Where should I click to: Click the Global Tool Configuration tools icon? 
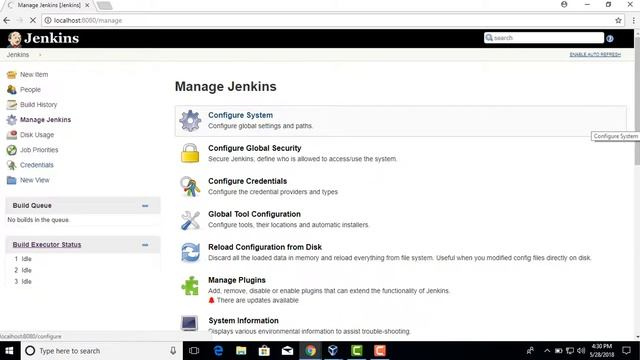(190, 220)
